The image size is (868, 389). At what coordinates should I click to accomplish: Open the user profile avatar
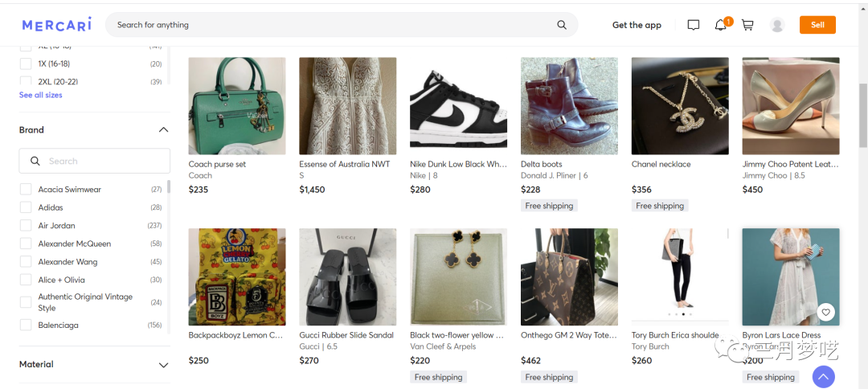[x=777, y=25]
